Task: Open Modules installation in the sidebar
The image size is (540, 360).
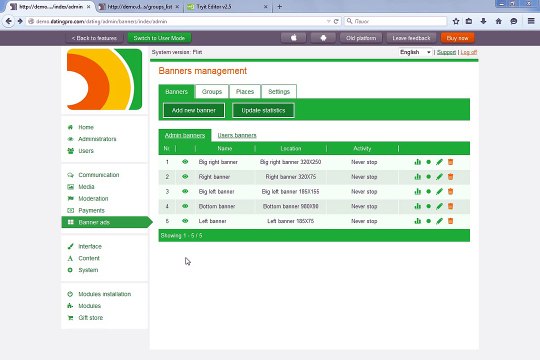Action: coord(104,294)
